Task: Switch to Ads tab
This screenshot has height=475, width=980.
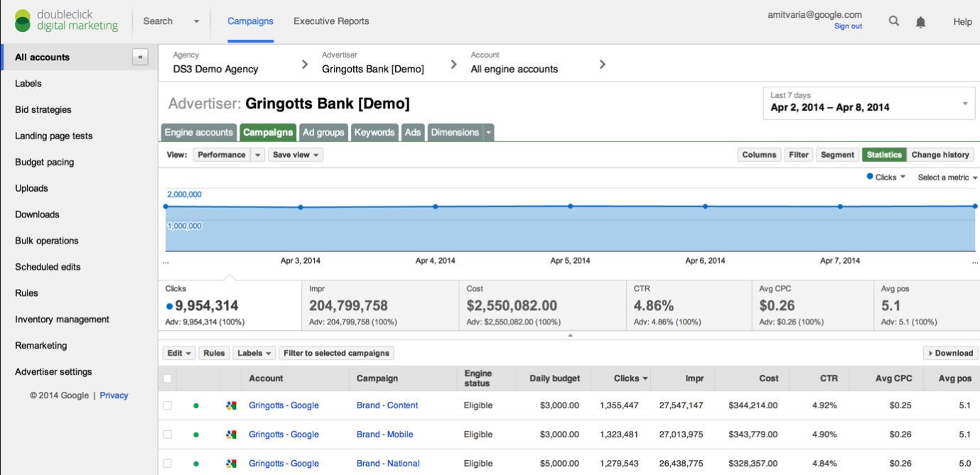Action: pyautogui.click(x=413, y=133)
